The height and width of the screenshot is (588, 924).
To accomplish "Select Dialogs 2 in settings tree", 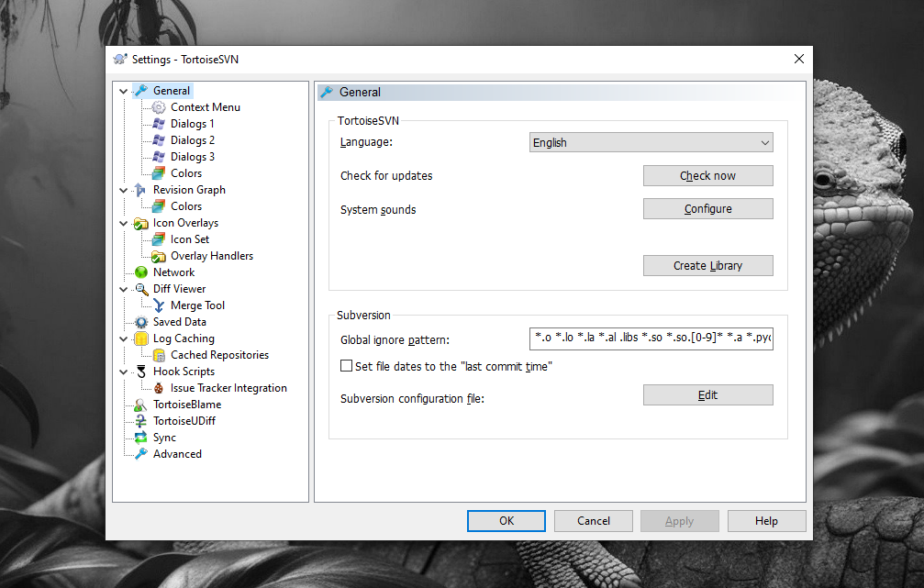I will click(x=193, y=140).
